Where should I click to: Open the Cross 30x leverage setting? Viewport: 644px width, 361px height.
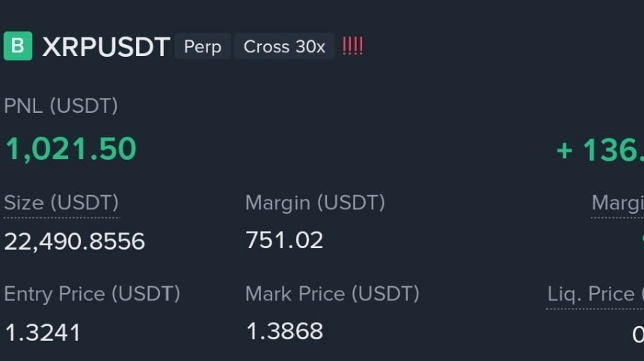(284, 46)
